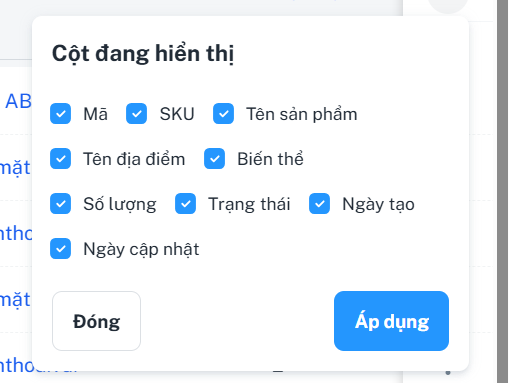Click the vertical scrollbar on the right
The width and height of the screenshot is (509, 383).
[x=502, y=191]
